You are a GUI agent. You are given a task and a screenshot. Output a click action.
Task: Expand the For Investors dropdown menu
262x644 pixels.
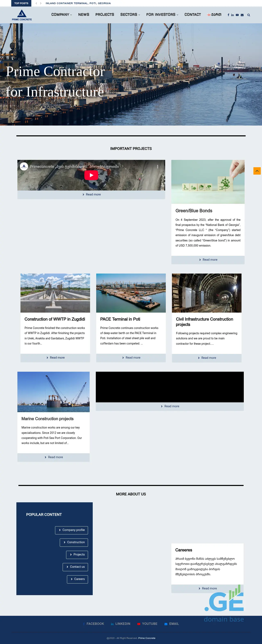coord(162,15)
